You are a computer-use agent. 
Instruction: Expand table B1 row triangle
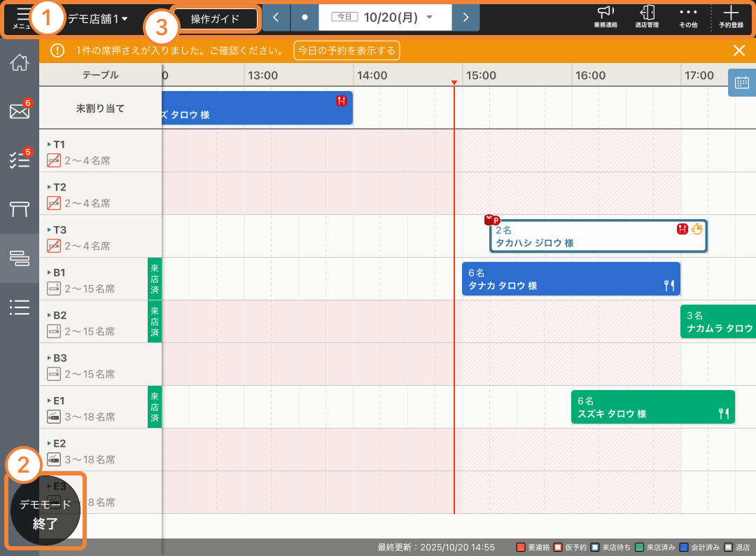tap(50, 272)
